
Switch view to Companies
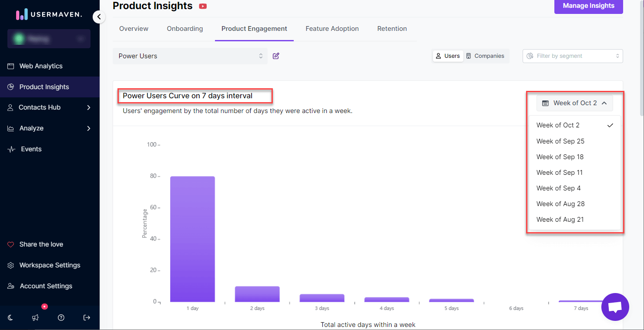(x=485, y=56)
